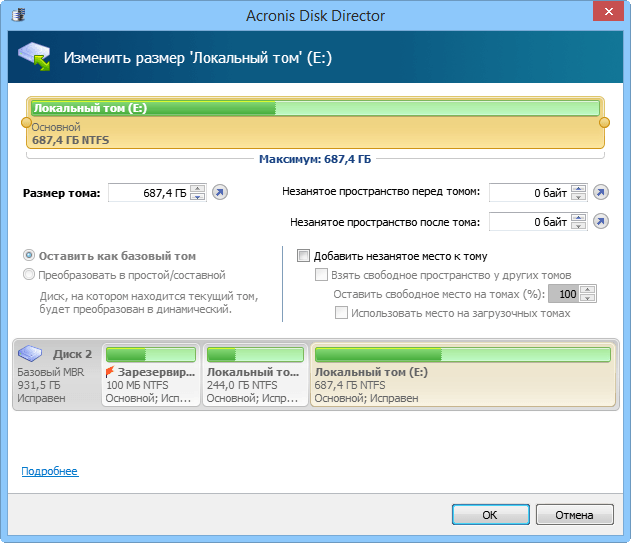Select the 244,0 ГБ NTFS partition
This screenshot has width=631, height=543.
click(255, 375)
